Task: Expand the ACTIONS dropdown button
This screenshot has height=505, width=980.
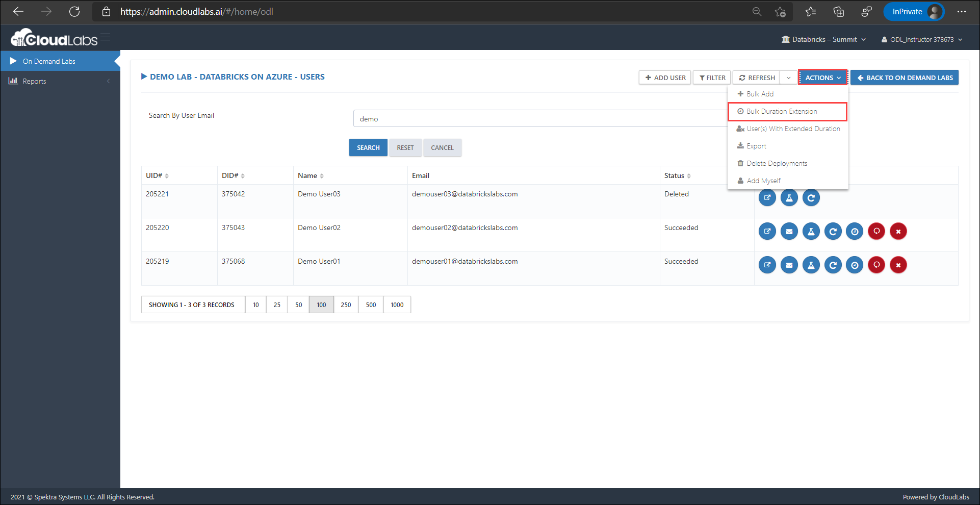Action: pos(823,78)
